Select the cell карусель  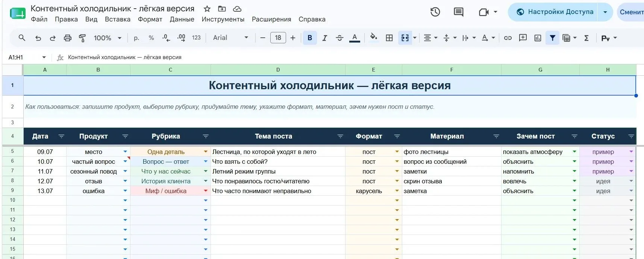373,191
